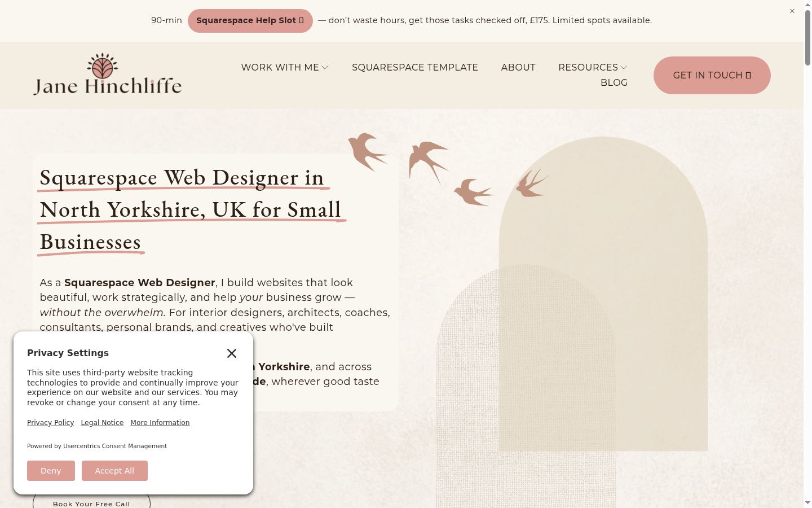Screen dimensions: 812x508
Task: Expand the Work With Me chevron
Action: click(x=325, y=68)
